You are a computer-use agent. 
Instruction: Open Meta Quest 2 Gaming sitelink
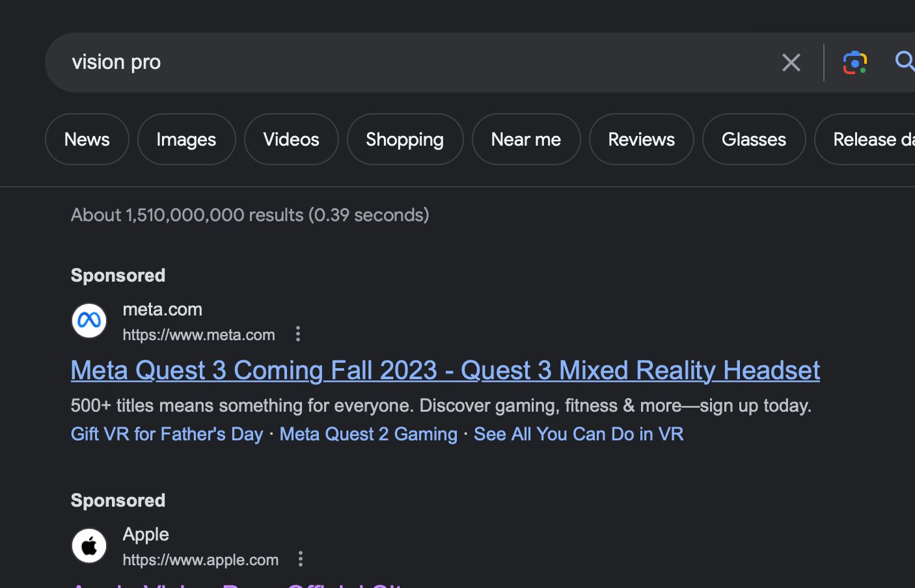[x=368, y=434]
